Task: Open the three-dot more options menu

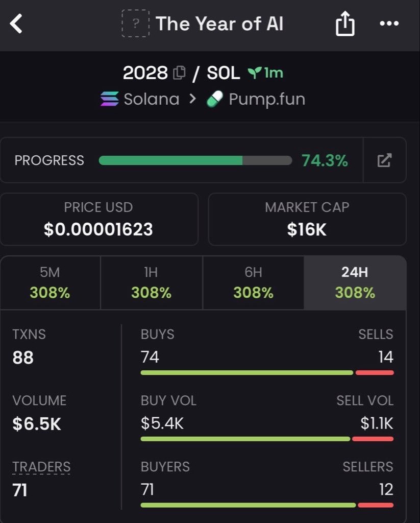Action: pyautogui.click(x=389, y=23)
